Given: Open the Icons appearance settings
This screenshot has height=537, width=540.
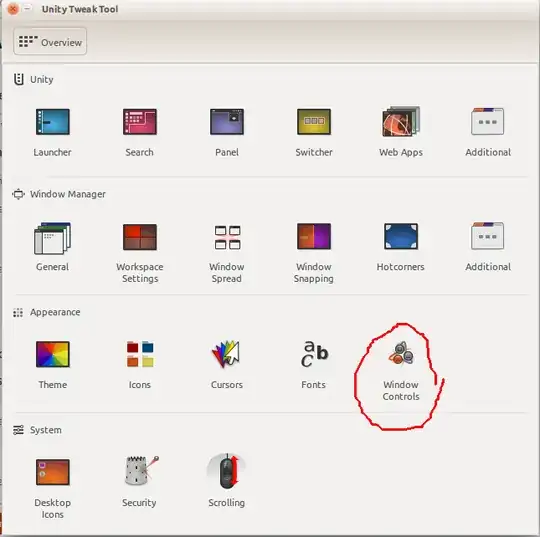Looking at the screenshot, I should click(140, 354).
